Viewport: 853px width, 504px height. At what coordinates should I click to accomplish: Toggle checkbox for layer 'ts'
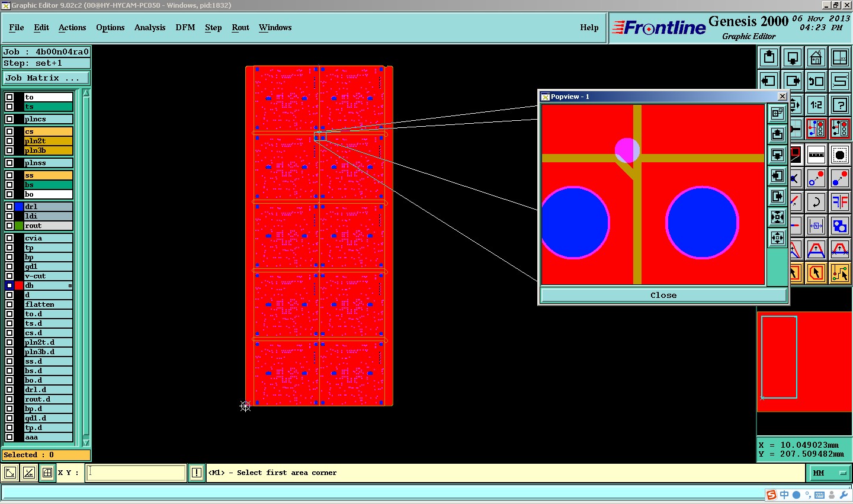click(9, 107)
